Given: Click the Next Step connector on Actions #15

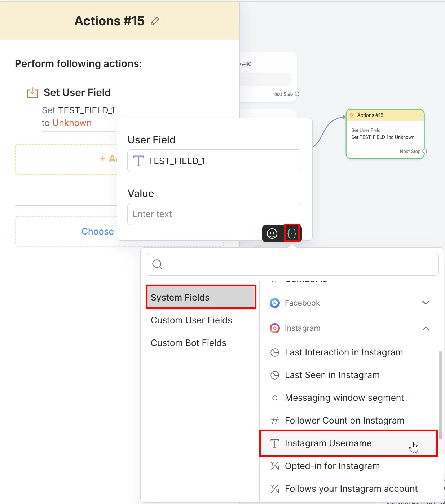Looking at the screenshot, I should [424, 151].
